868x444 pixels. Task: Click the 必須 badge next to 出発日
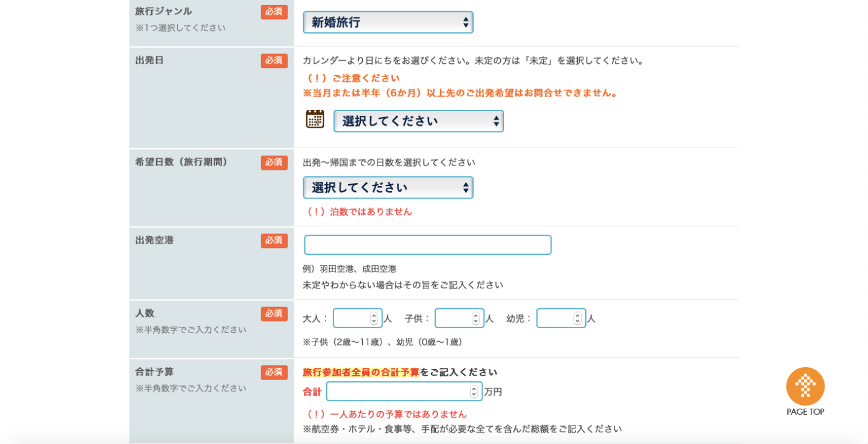[x=274, y=61]
